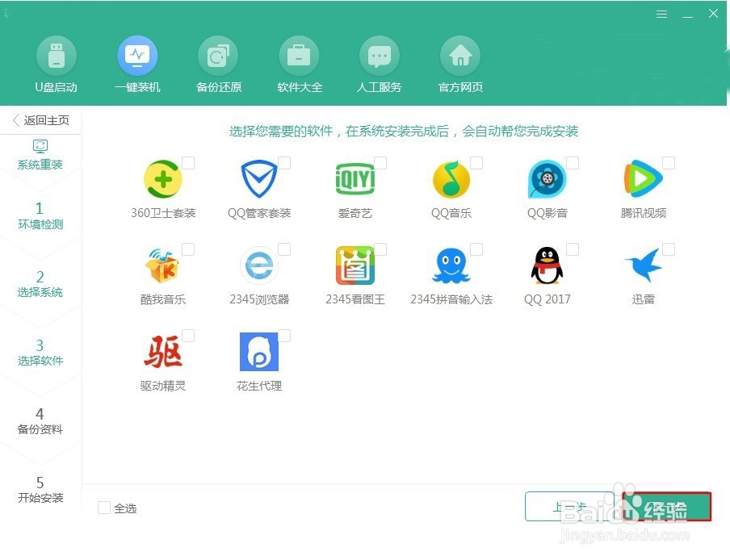Check the 酷我音乐 checkbox

tap(190, 248)
